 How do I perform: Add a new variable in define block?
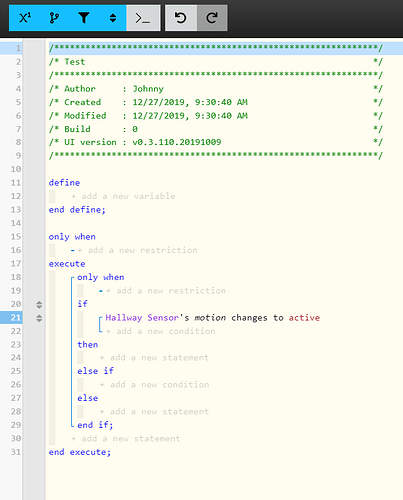pos(123,196)
